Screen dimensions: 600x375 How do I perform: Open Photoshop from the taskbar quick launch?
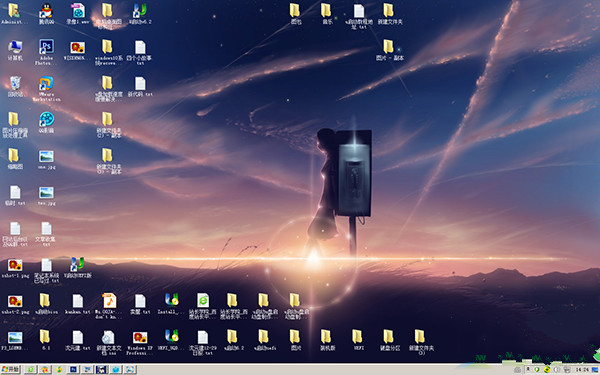click(x=73, y=370)
